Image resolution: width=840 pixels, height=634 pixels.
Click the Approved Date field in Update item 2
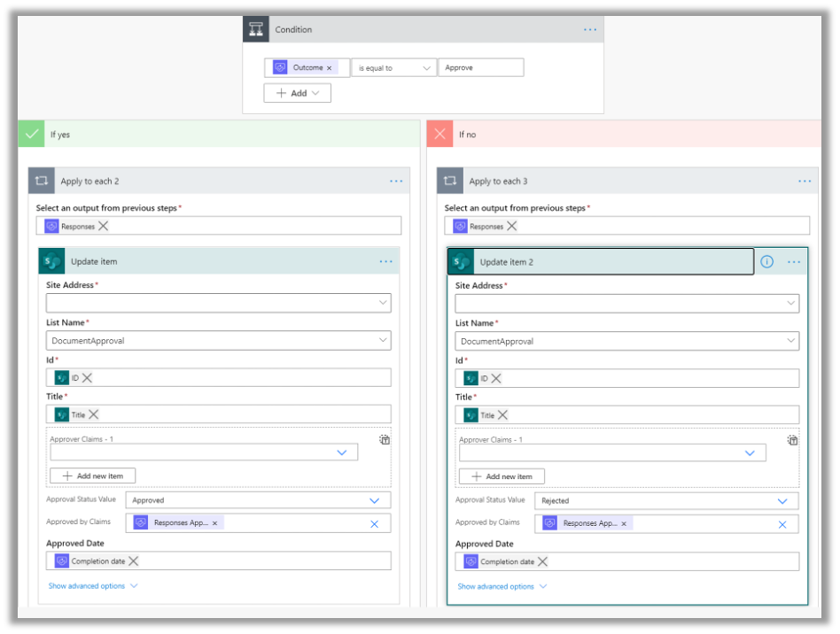click(x=627, y=561)
